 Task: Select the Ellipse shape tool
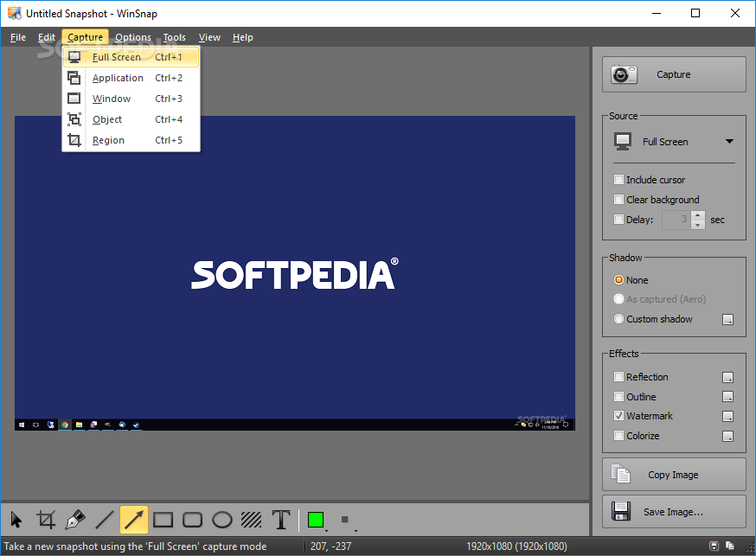[222, 520]
